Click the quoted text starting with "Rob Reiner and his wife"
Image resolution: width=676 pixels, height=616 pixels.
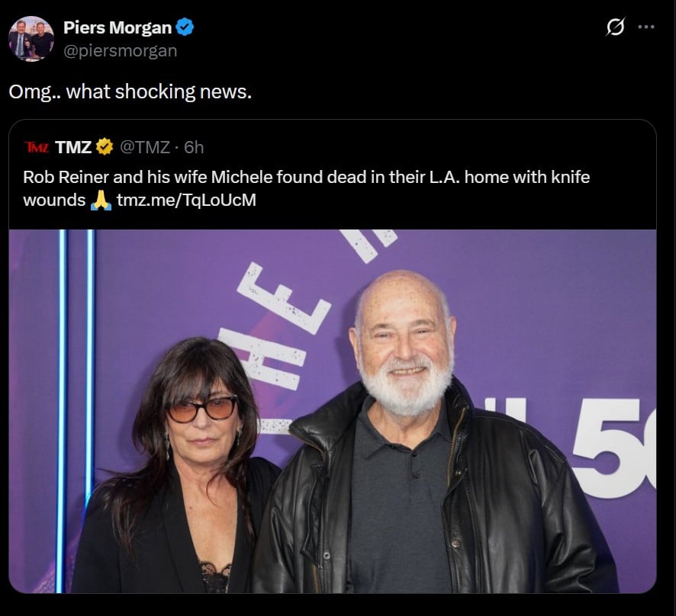pos(305,178)
